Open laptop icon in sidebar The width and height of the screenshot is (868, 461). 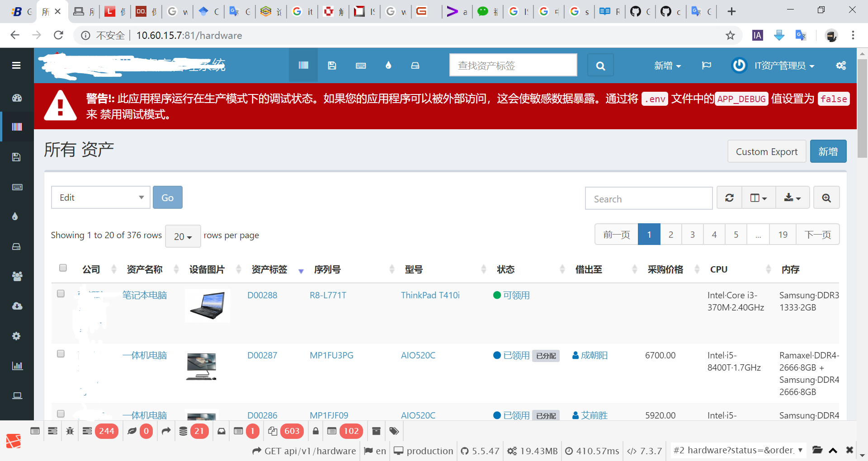click(x=17, y=395)
